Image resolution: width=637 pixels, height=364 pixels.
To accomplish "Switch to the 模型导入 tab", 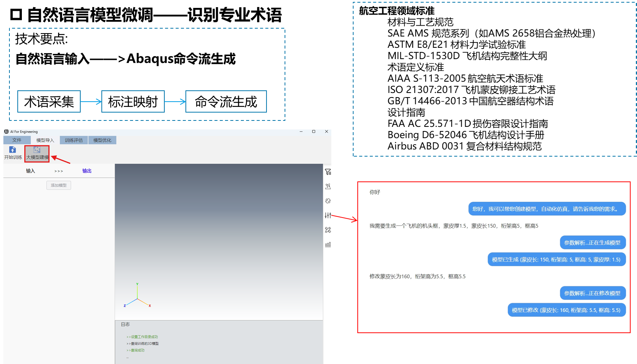I will (45, 140).
